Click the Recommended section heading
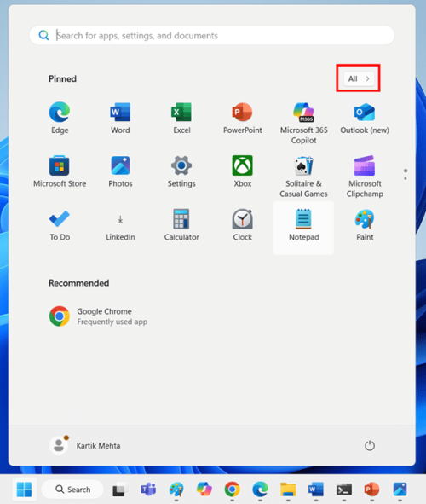The width and height of the screenshot is (426, 504). [x=78, y=283]
